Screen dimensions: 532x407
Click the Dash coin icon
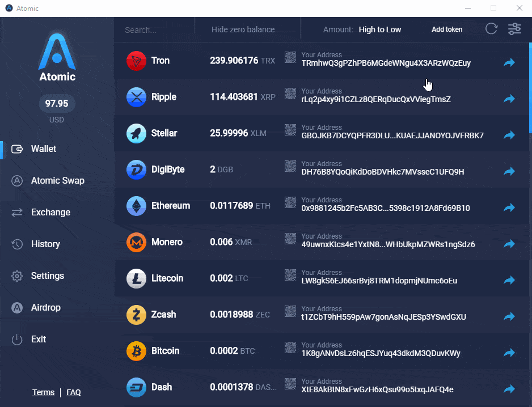pyautogui.click(x=136, y=387)
